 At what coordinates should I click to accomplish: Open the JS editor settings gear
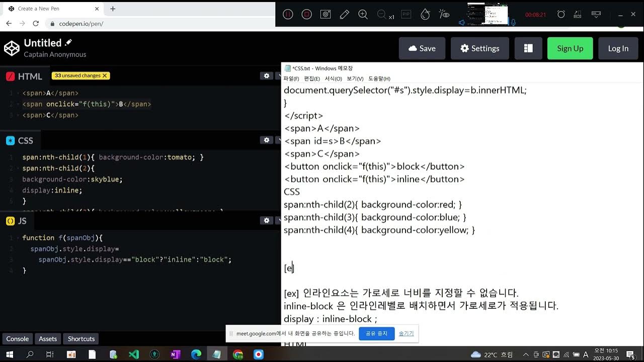tap(267, 220)
